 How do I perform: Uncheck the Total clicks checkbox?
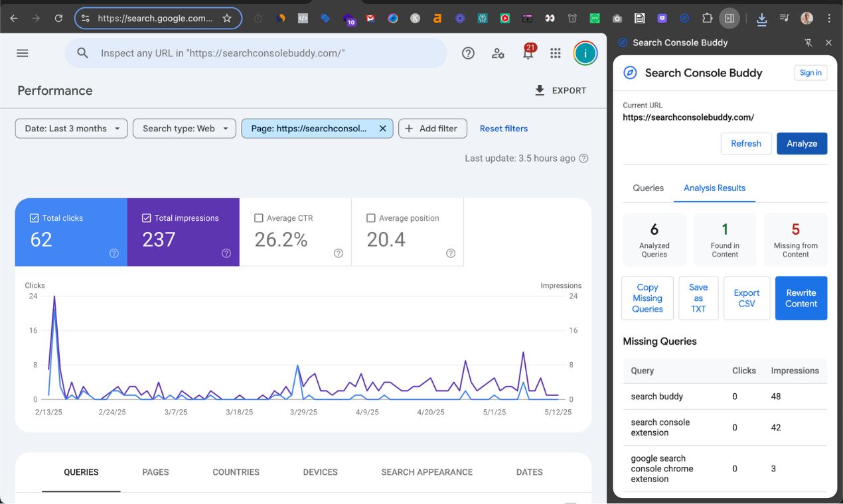coord(35,218)
